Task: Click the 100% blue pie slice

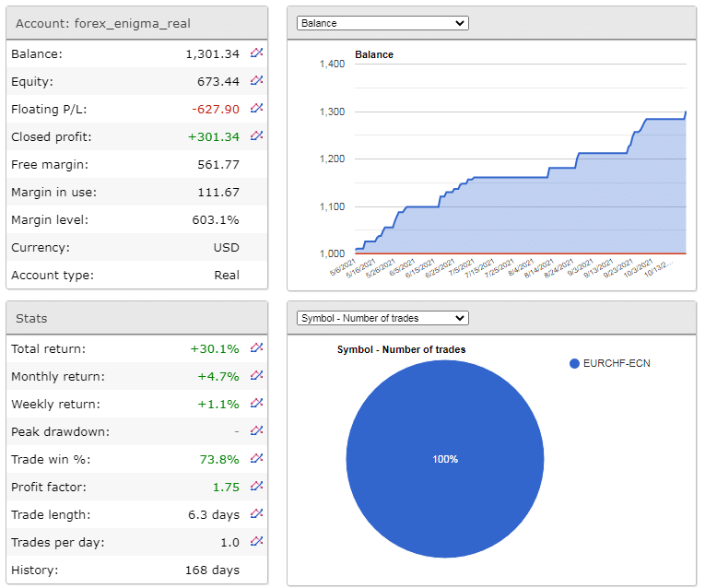Action: 446,458
